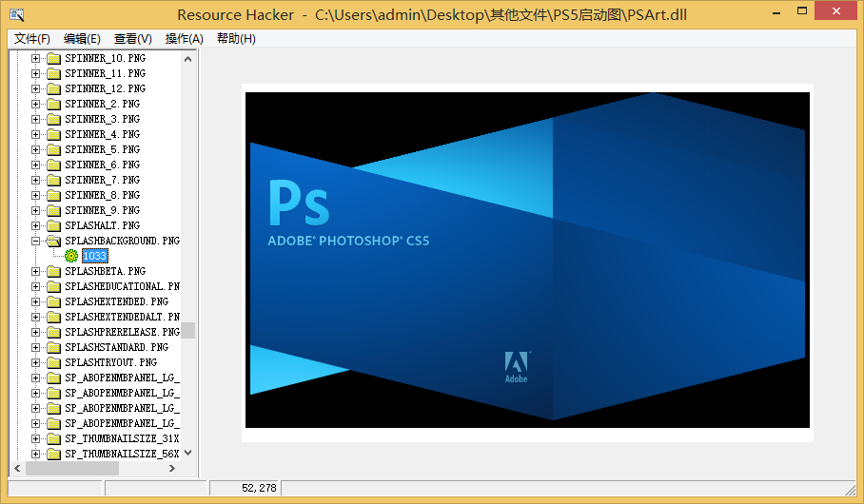Close the Resource Hacker window
Image resolution: width=864 pixels, height=504 pixels.
click(835, 11)
